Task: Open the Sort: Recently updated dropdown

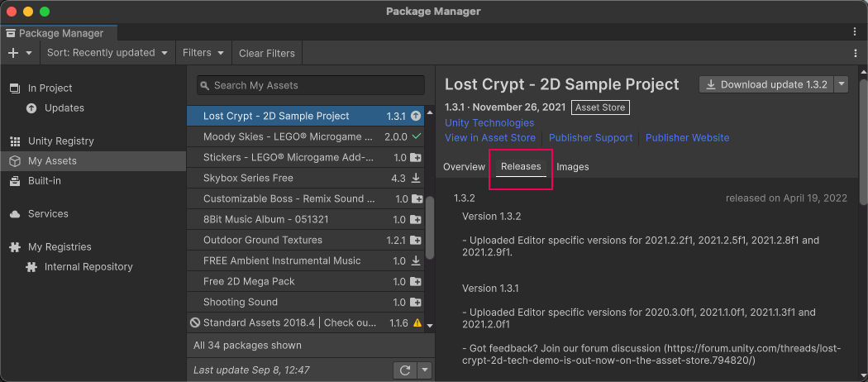Action: [x=107, y=53]
